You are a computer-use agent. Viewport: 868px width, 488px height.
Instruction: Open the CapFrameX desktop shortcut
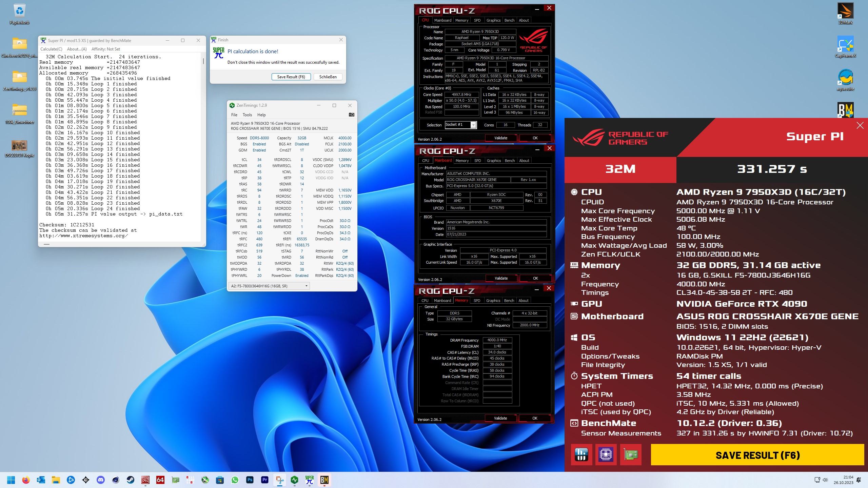click(x=845, y=47)
